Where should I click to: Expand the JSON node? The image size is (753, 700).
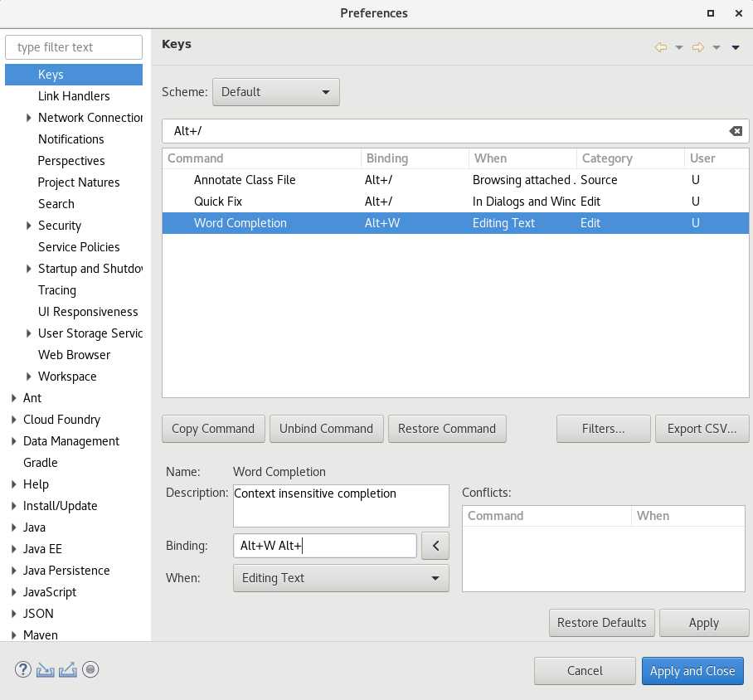click(x=14, y=614)
